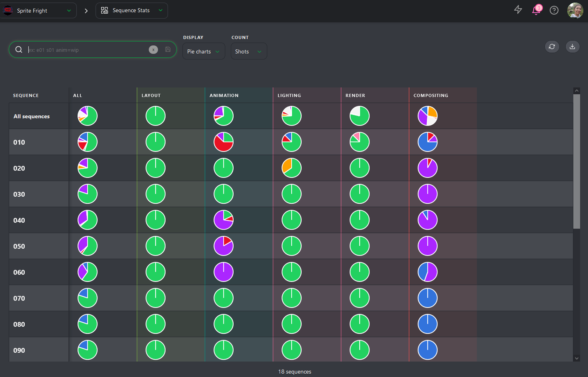Open the Shots count dropdown
The image size is (588, 377).
click(x=249, y=51)
